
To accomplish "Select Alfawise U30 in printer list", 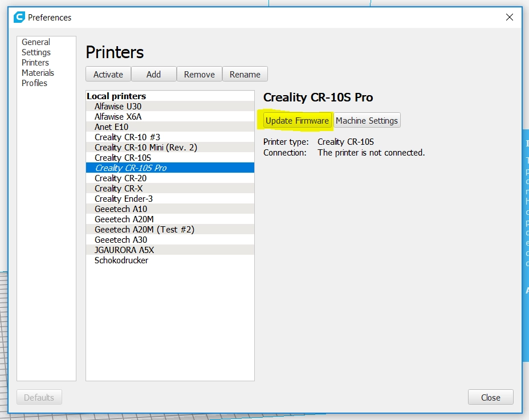I will 170,106.
